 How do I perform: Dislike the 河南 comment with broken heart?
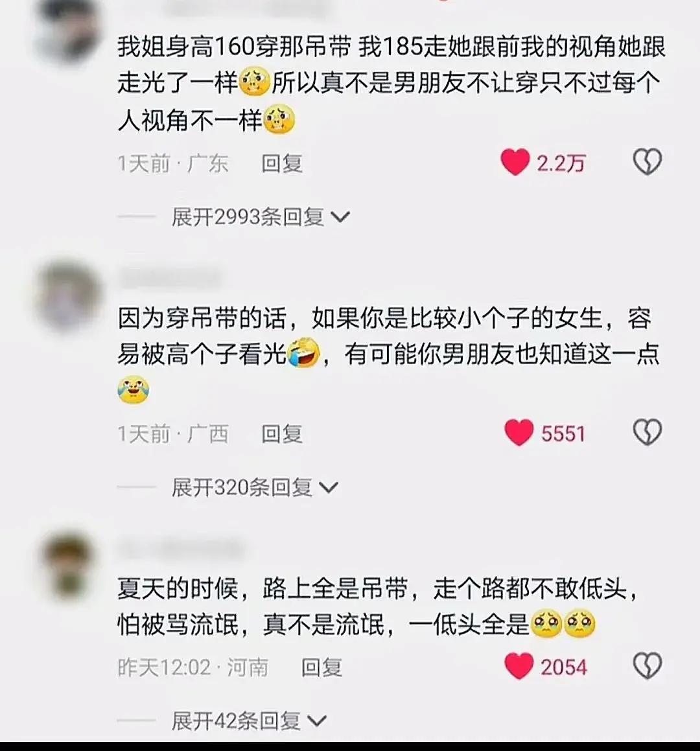(x=647, y=665)
